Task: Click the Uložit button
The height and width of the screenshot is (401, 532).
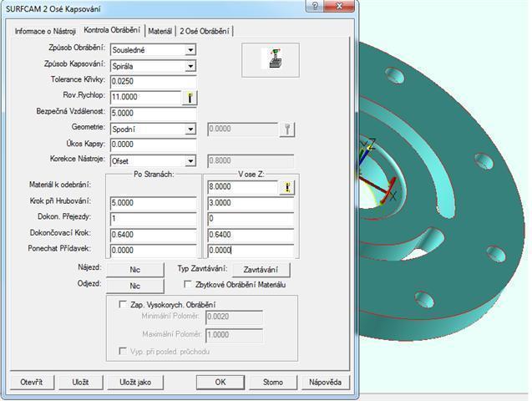Action: point(80,382)
